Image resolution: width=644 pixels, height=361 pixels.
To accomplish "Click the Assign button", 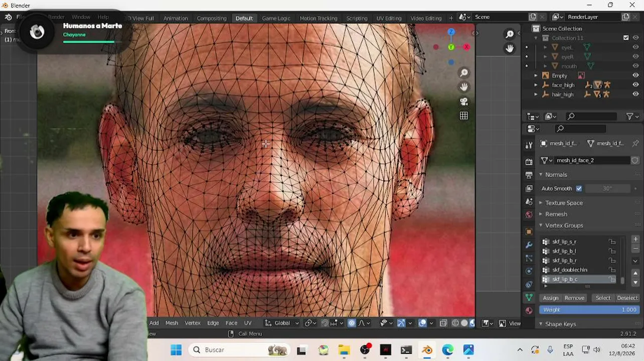I will (x=550, y=298).
